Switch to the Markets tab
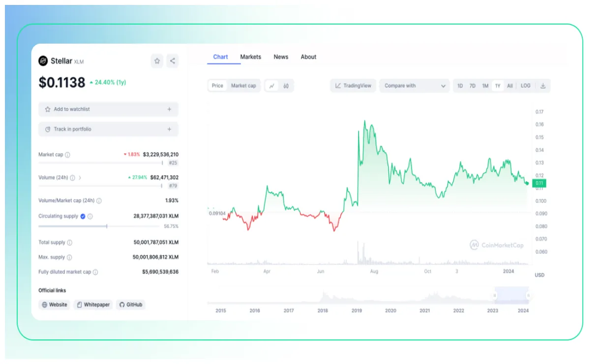This screenshot has width=600, height=364. 251,57
